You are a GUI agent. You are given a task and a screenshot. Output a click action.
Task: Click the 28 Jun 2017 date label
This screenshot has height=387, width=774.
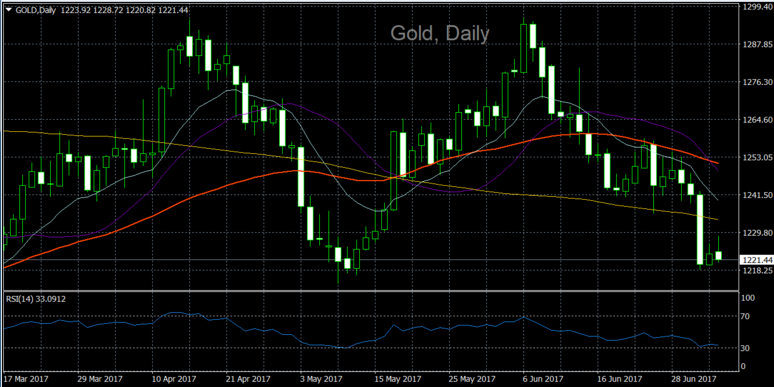(695, 379)
